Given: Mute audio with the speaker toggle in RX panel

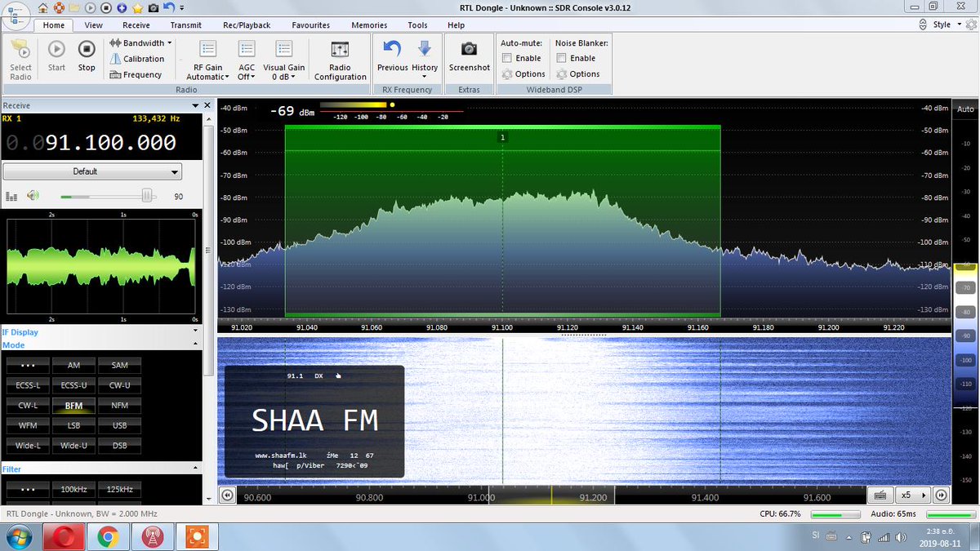Looking at the screenshot, I should pyautogui.click(x=31, y=195).
